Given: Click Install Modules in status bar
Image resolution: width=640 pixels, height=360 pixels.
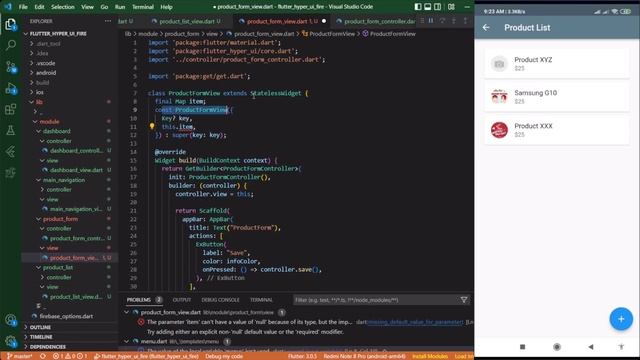Looking at the screenshot, I should tap(430, 356).
